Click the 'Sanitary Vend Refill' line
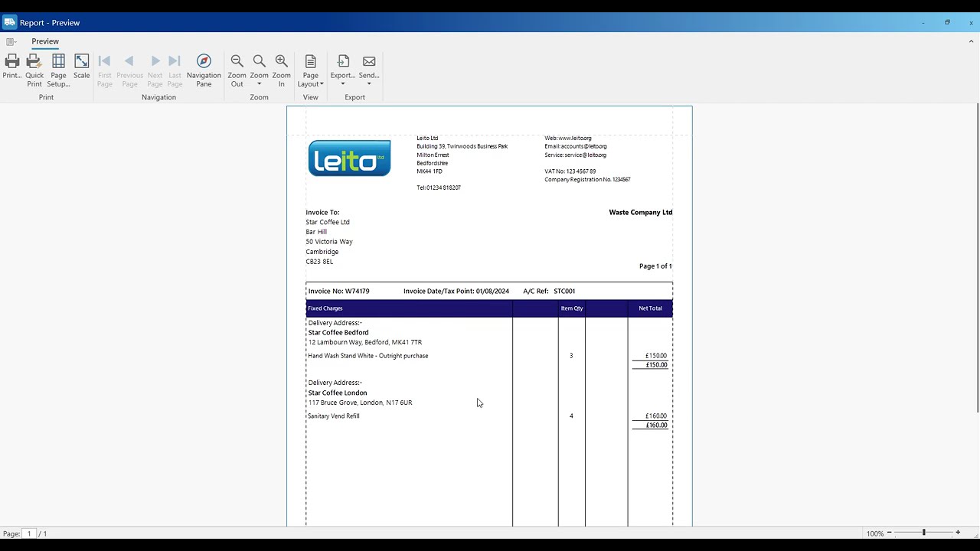This screenshot has height=551, width=980. [334, 416]
